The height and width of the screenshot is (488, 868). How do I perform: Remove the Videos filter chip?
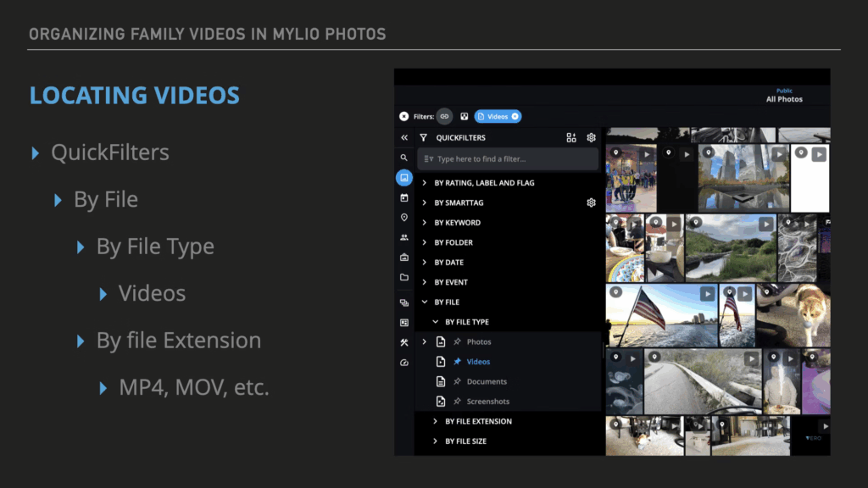(x=515, y=116)
